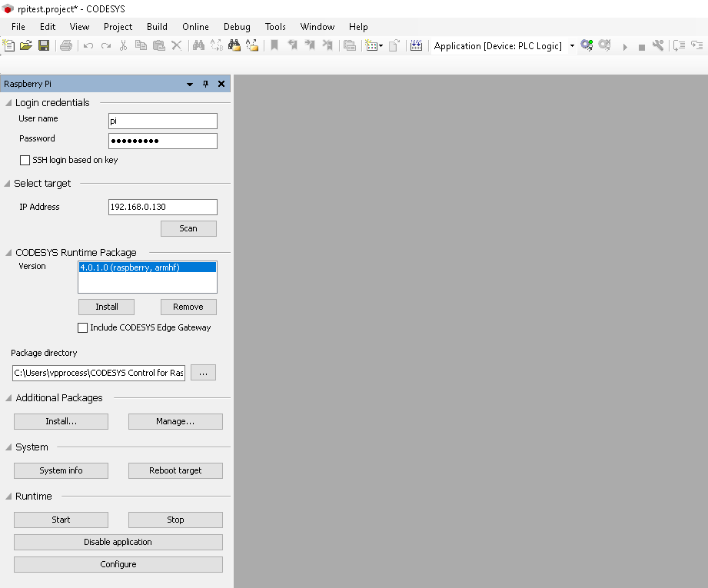Enable SSH login based on key
708x588 pixels.
(x=25, y=160)
